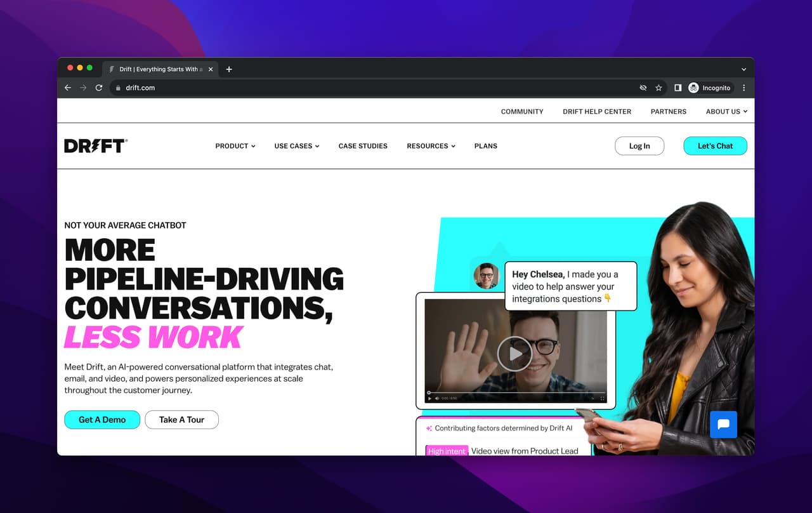Open Chrome's three-dot menu
The width and height of the screenshot is (812, 513).
(x=744, y=88)
